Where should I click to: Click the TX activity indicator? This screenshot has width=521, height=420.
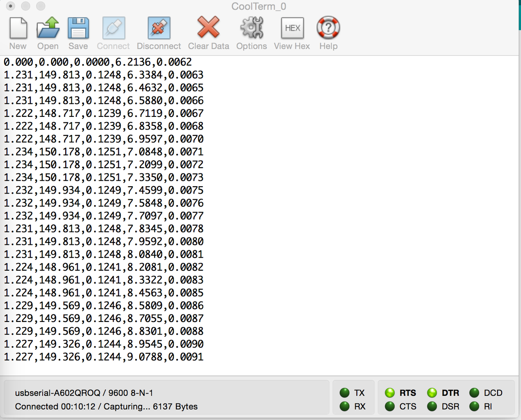tap(344, 393)
